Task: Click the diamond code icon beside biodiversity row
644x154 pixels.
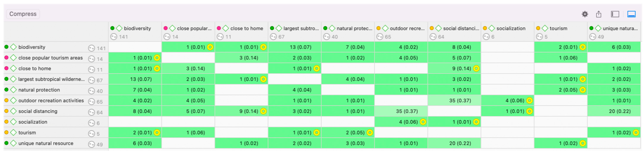Action: [x=13, y=47]
